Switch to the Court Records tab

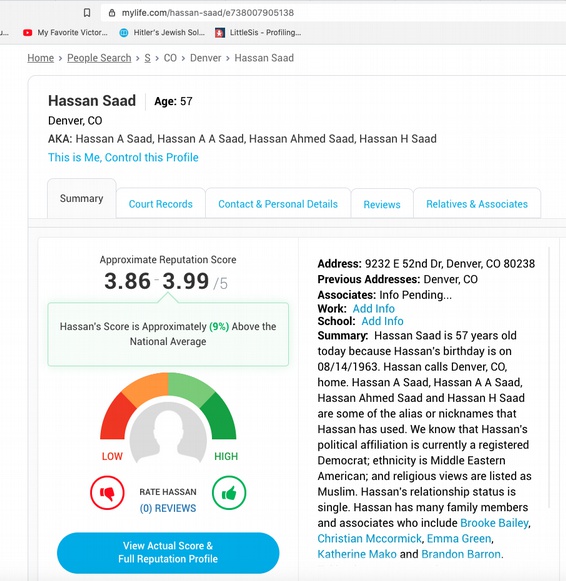(x=160, y=204)
